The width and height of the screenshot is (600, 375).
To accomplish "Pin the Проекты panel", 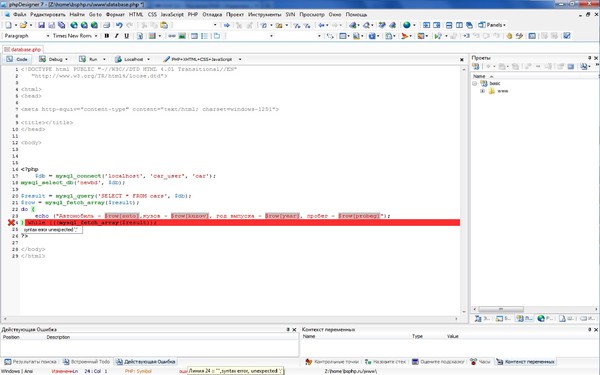I will click(x=590, y=58).
